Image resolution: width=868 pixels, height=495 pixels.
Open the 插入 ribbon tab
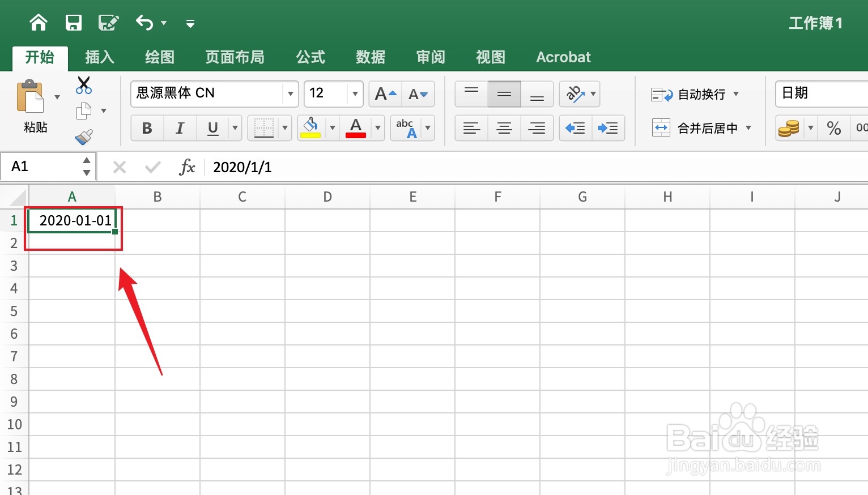click(100, 57)
